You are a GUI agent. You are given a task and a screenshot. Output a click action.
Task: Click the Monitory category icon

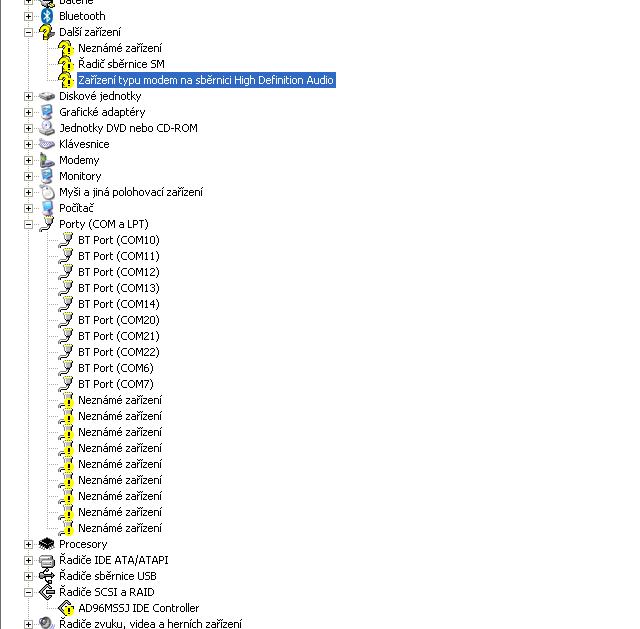click(46, 176)
